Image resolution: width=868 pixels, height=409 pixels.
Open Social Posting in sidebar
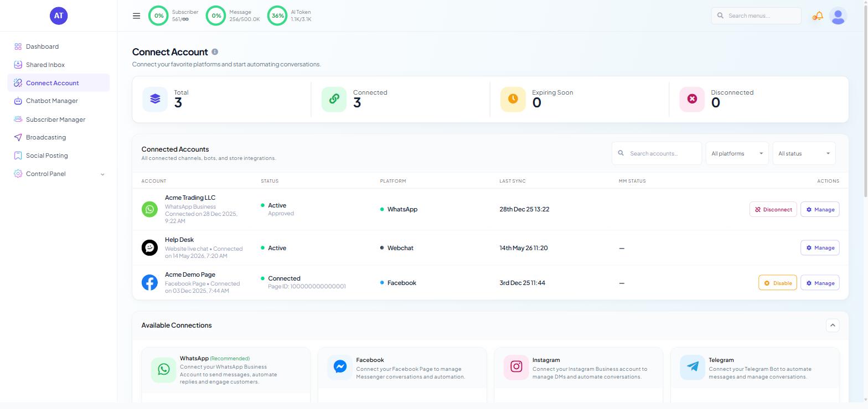pyautogui.click(x=59, y=156)
